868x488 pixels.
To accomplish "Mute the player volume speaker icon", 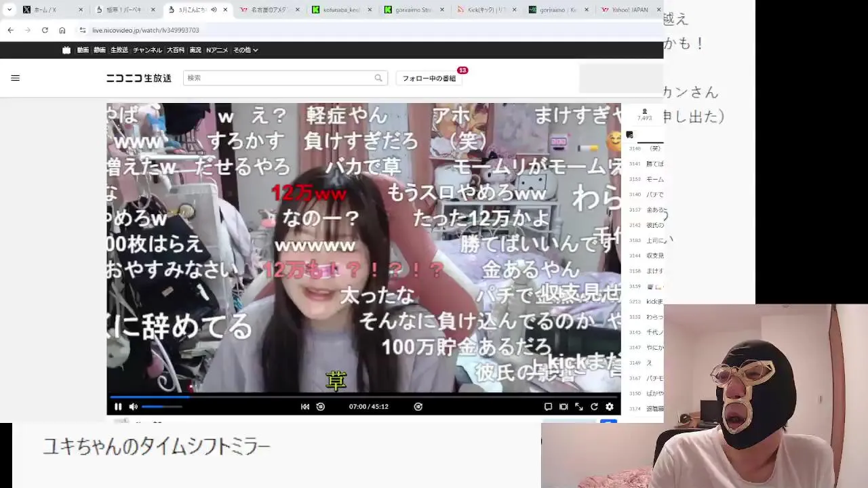I will click(134, 407).
